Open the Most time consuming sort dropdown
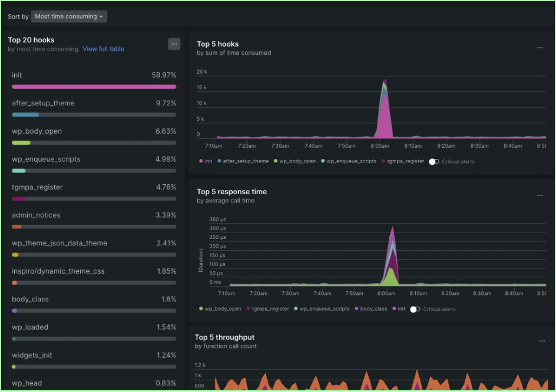Screen dimensions: 556x392 point(68,16)
